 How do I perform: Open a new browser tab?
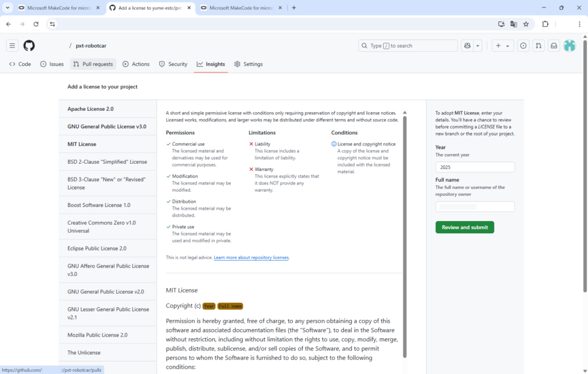(294, 7)
